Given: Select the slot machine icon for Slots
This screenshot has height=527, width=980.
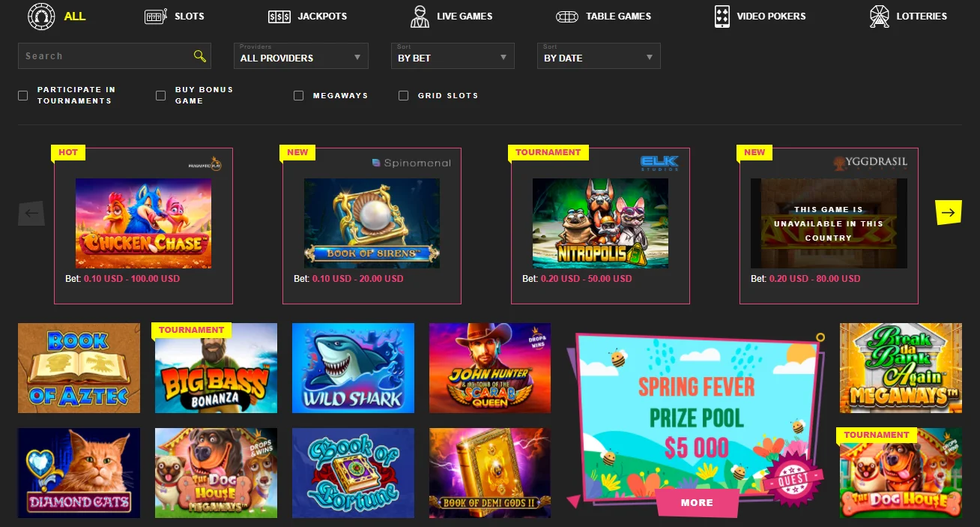Looking at the screenshot, I should [x=156, y=16].
